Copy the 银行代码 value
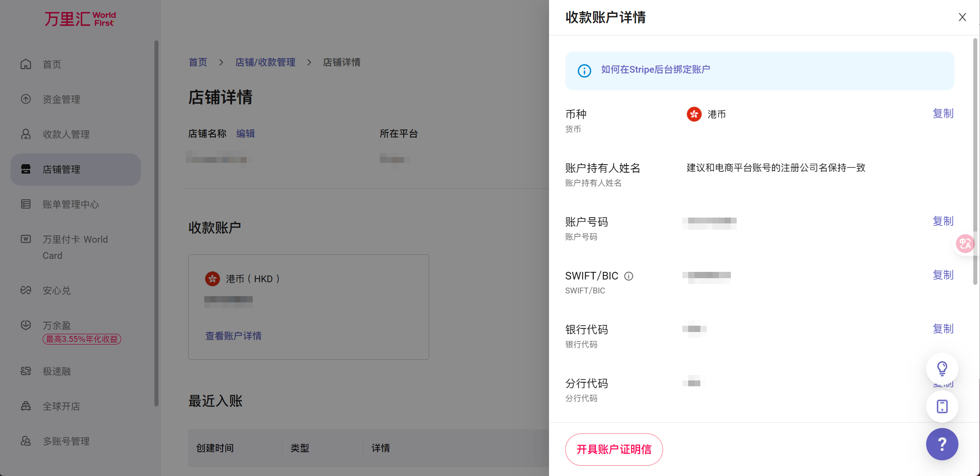 coord(943,329)
